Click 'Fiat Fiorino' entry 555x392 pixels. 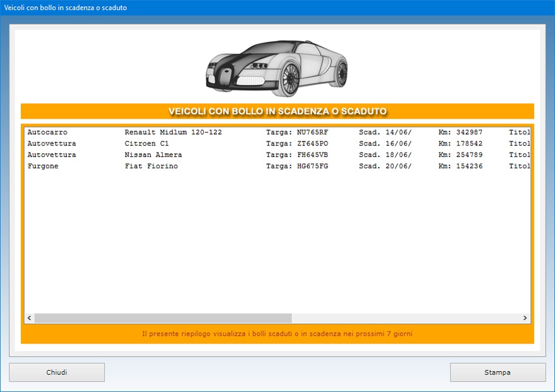(x=151, y=166)
